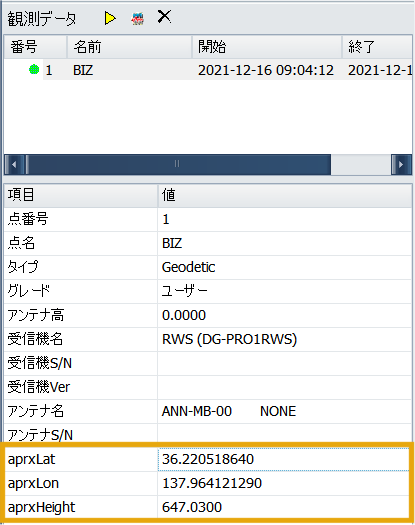Click scrollbar right arrow button

click(x=401, y=164)
